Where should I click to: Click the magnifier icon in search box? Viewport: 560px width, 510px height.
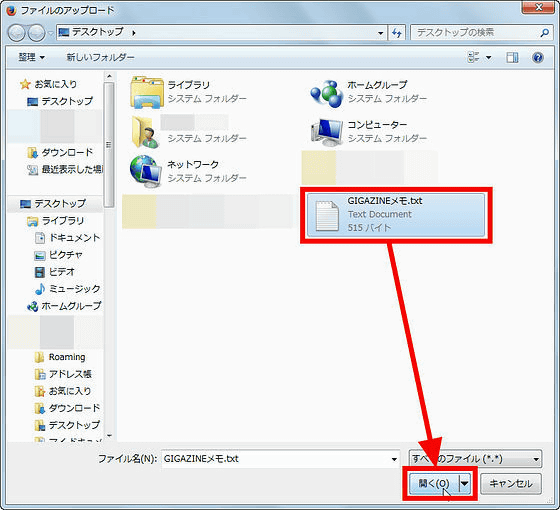tap(544, 33)
